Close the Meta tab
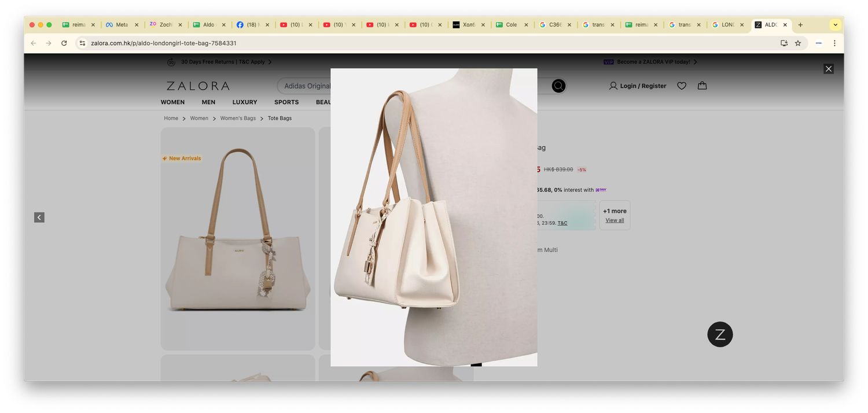 tap(137, 25)
